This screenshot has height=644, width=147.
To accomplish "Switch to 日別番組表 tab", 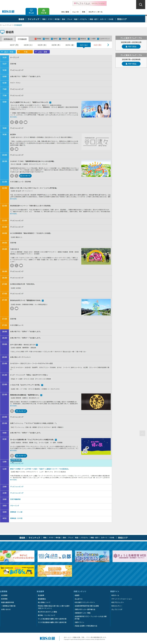I will (22, 39).
